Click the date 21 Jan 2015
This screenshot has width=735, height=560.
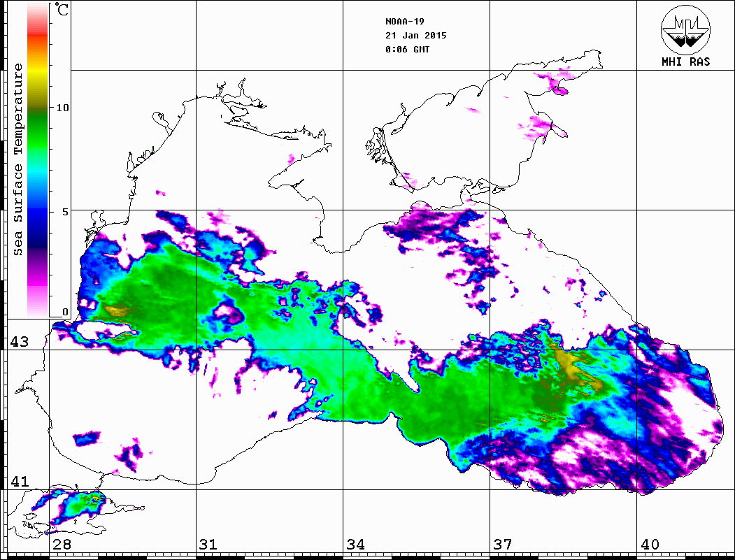point(415,35)
